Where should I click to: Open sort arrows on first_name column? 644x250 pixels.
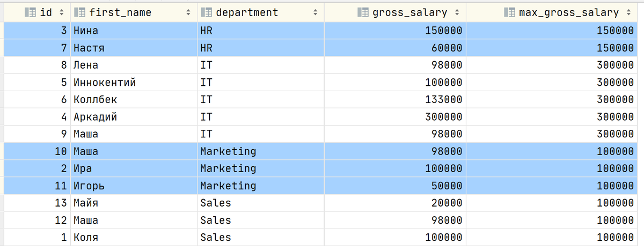point(188,12)
